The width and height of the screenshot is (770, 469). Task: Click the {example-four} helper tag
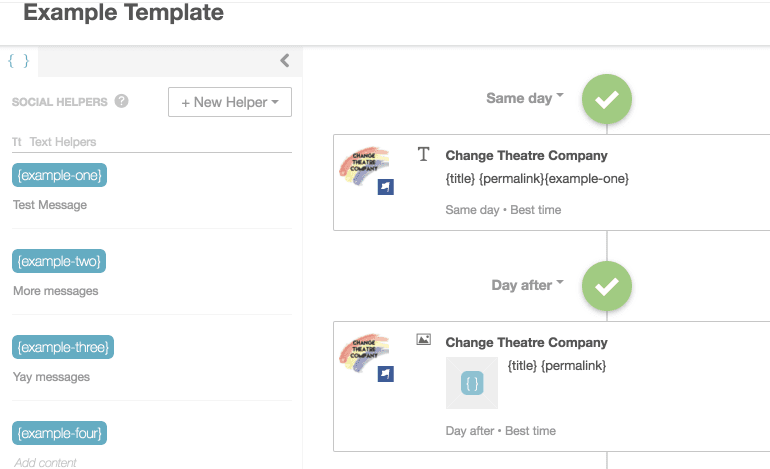60,433
